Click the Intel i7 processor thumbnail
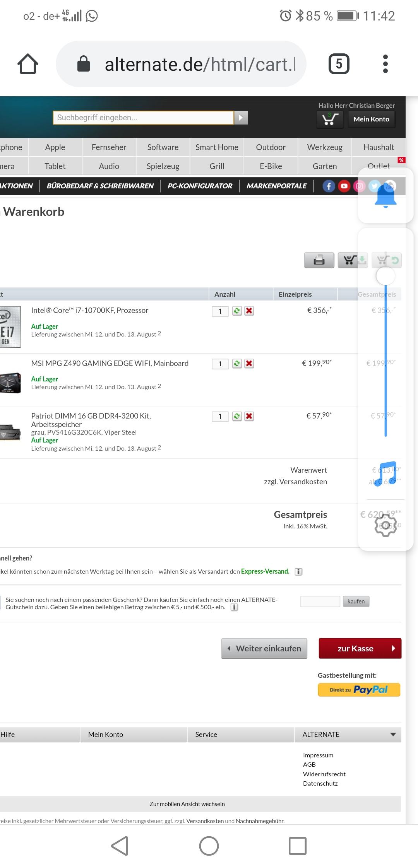The width and height of the screenshot is (418, 868). (x=10, y=327)
